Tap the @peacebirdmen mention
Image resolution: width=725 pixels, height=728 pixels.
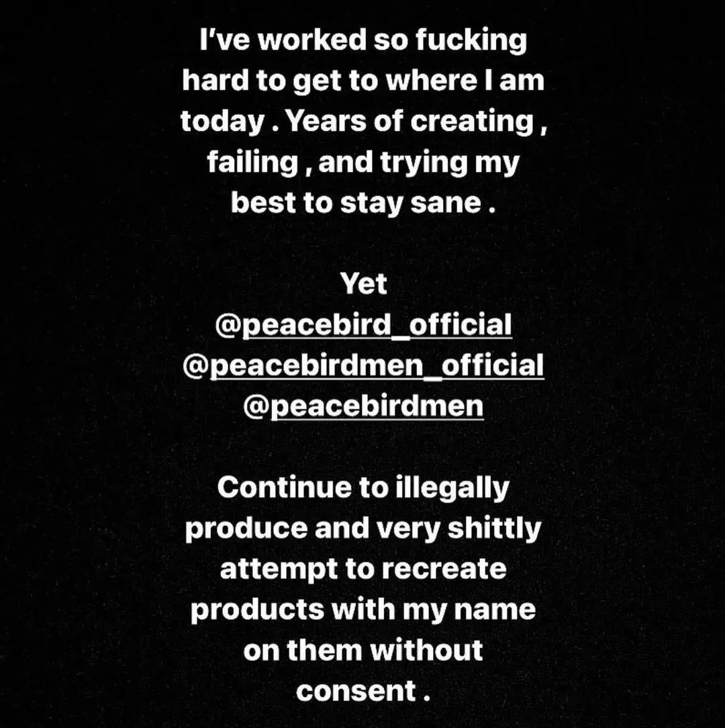click(363, 406)
